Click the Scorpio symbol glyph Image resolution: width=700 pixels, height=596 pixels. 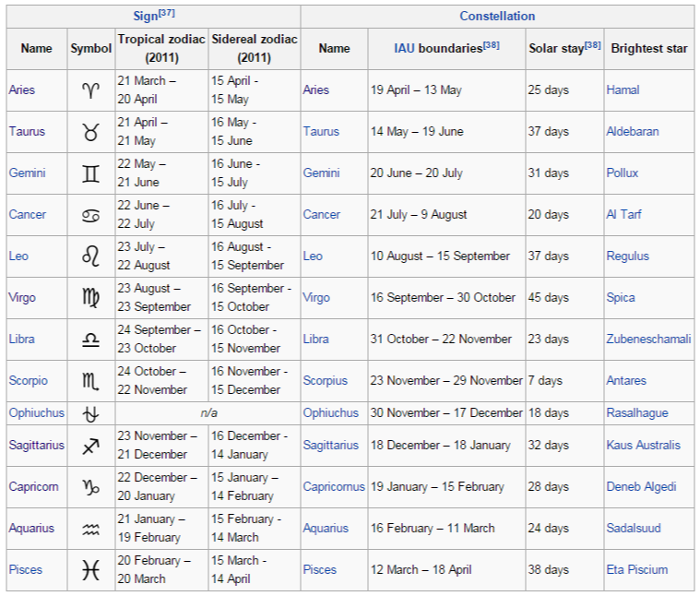[90, 381]
